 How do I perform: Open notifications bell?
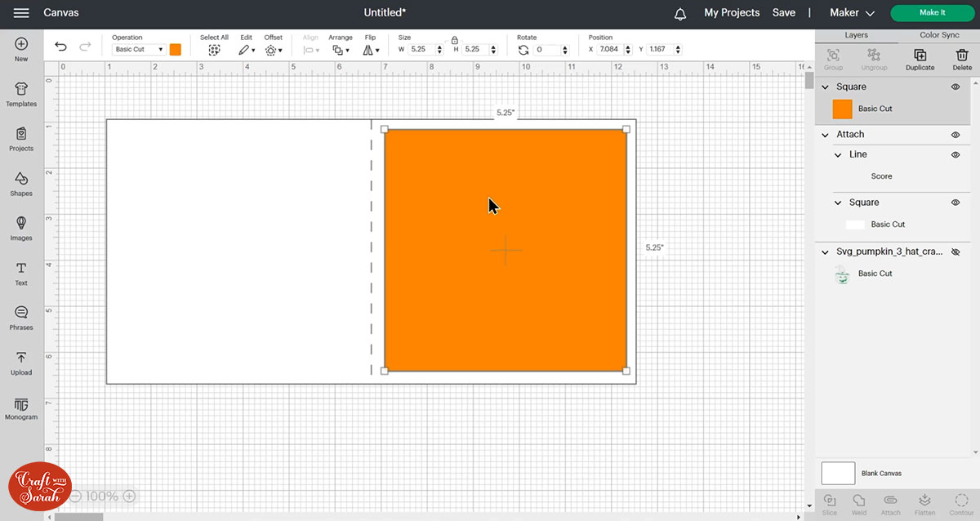(x=680, y=13)
